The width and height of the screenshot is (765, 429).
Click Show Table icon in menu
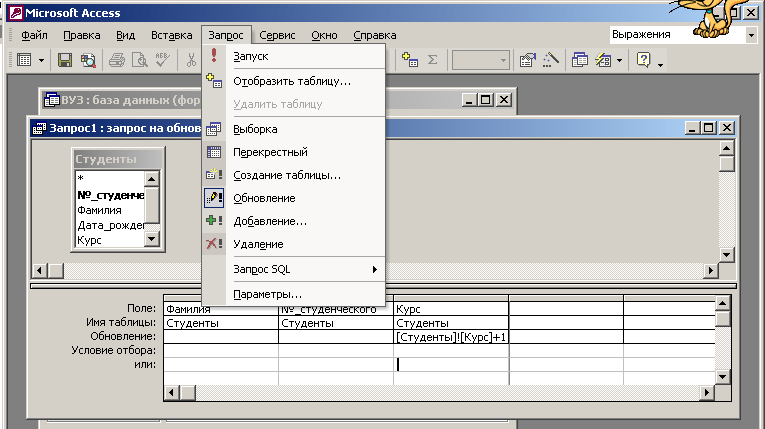coord(214,81)
